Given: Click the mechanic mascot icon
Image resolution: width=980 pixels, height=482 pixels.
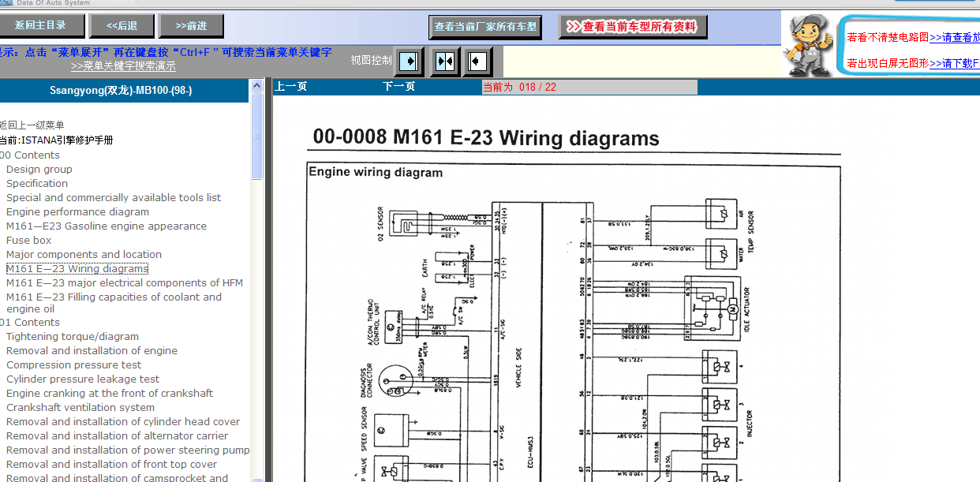Looking at the screenshot, I should (809, 45).
